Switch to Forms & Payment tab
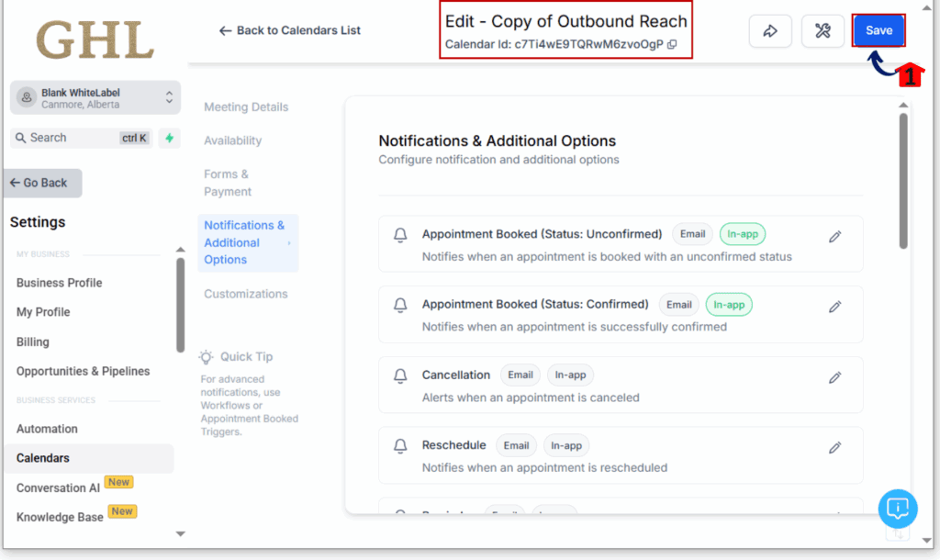The image size is (940, 560). [228, 183]
